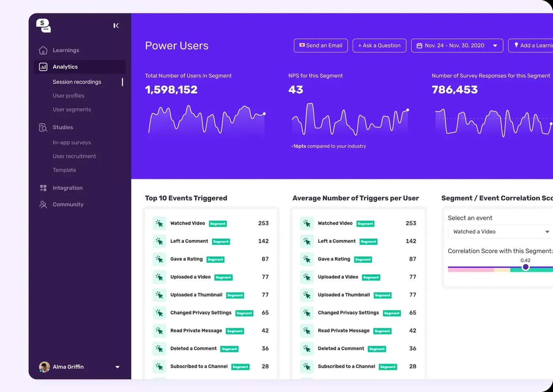Screen dimensions: 553x392
Task: Click count 142 in Top 10 Events list
Action: [x=263, y=241]
